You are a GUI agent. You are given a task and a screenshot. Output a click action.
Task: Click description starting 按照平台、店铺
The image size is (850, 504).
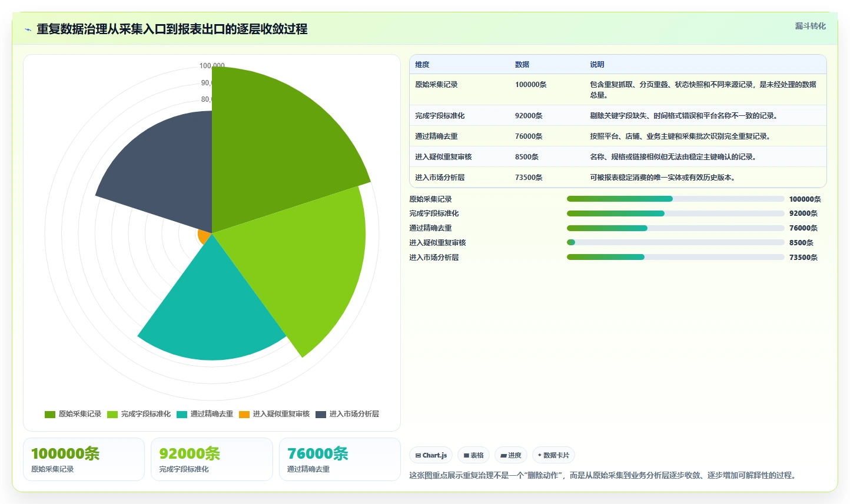click(x=681, y=136)
